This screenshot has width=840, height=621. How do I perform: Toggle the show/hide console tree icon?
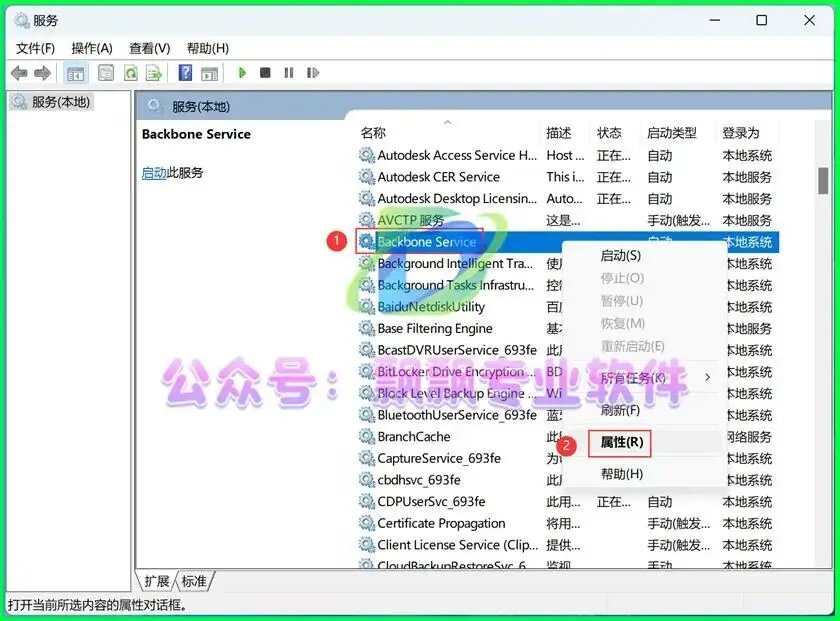75,73
